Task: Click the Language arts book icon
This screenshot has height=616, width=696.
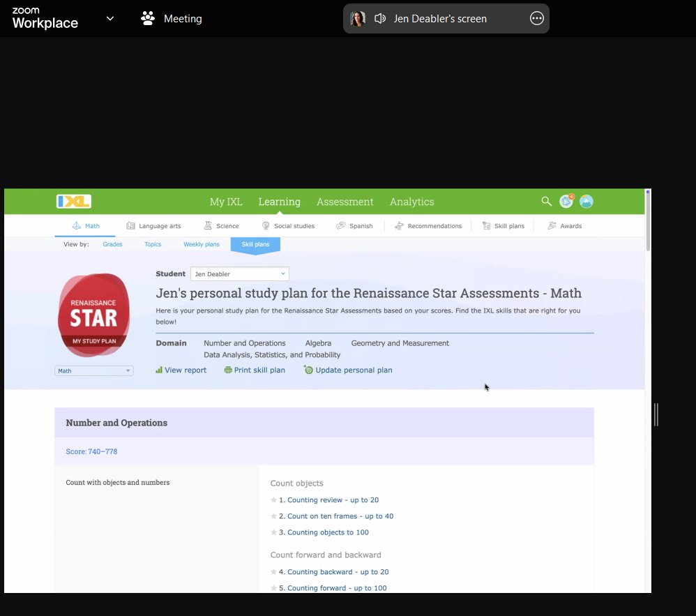Action: (x=130, y=225)
